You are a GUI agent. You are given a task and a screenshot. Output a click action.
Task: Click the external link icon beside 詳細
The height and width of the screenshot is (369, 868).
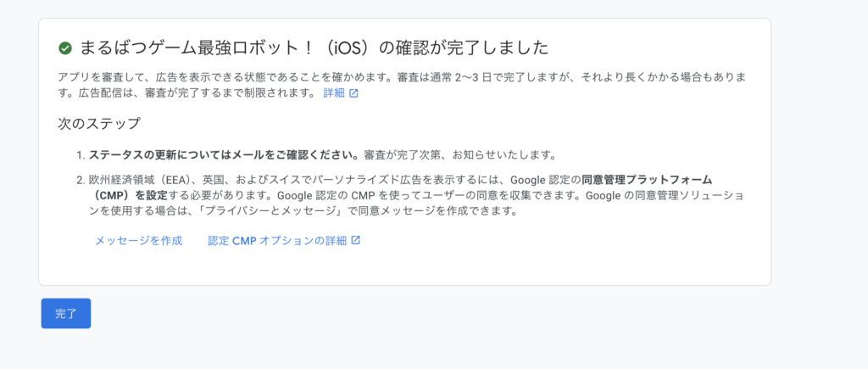click(353, 93)
